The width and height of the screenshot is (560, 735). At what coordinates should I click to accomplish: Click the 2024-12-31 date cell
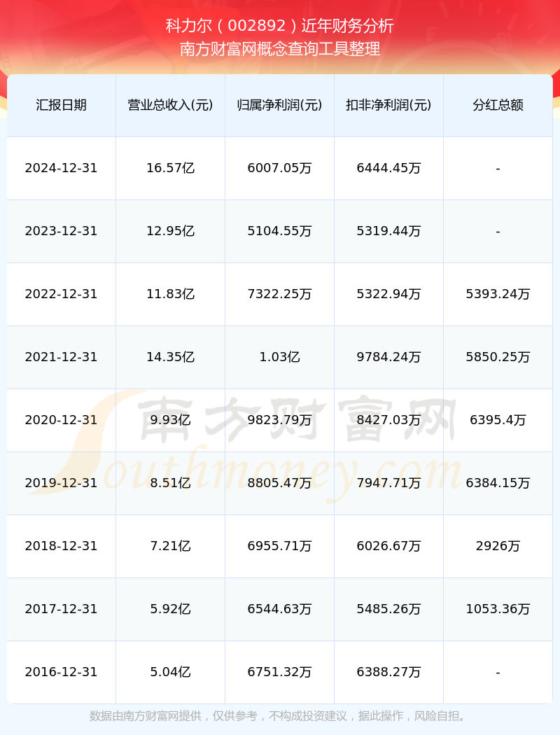tap(62, 168)
